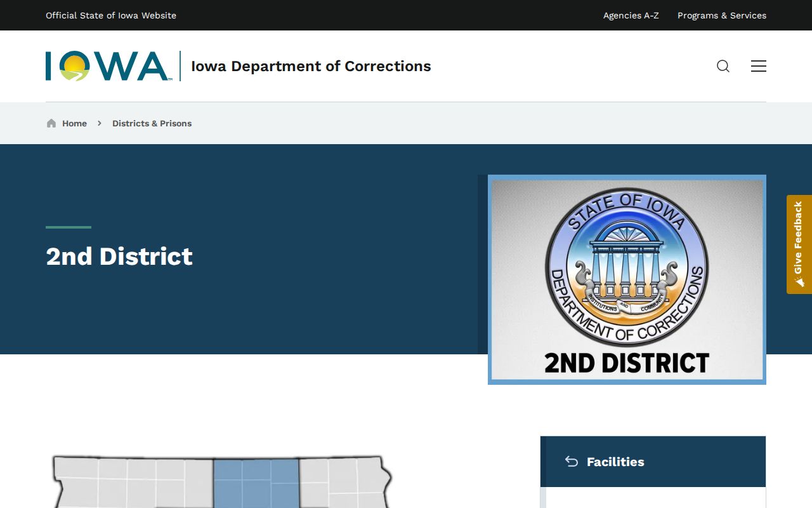This screenshot has width=812, height=508.
Task: Click the Iowa state logo
Action: [x=108, y=66]
